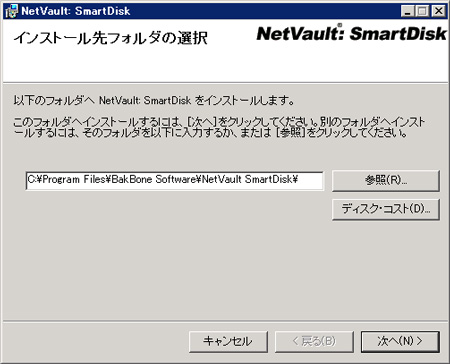
Task: Click the instruction text starting このフォルダへインストールするには
Action: click(219, 127)
